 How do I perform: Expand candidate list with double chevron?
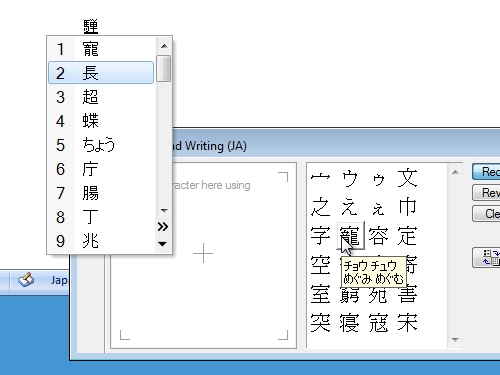tap(163, 227)
